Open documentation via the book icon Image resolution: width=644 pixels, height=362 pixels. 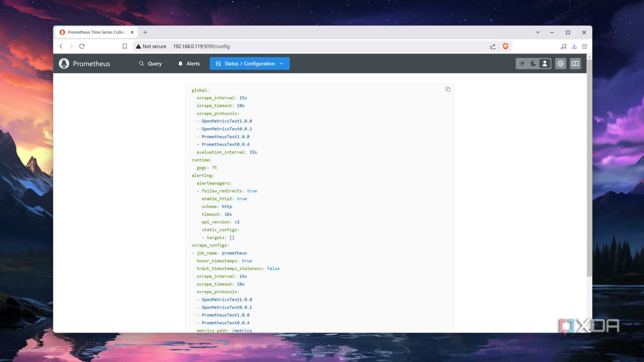pos(575,63)
